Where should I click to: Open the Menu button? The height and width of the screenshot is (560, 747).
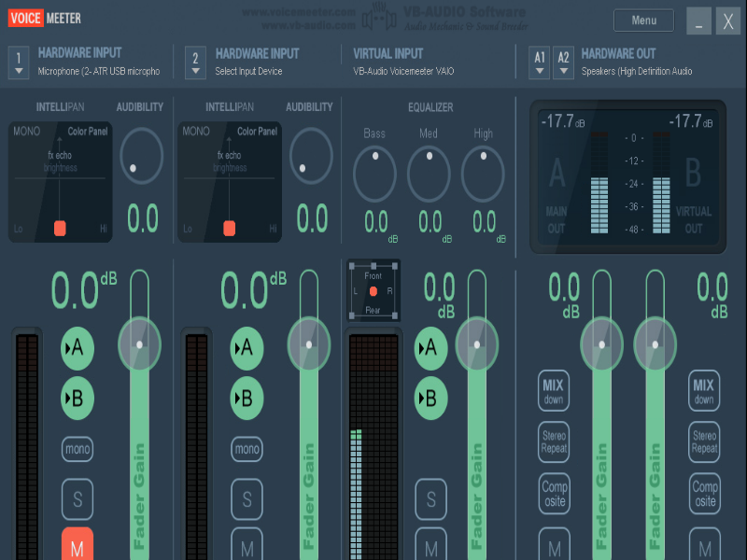click(643, 21)
